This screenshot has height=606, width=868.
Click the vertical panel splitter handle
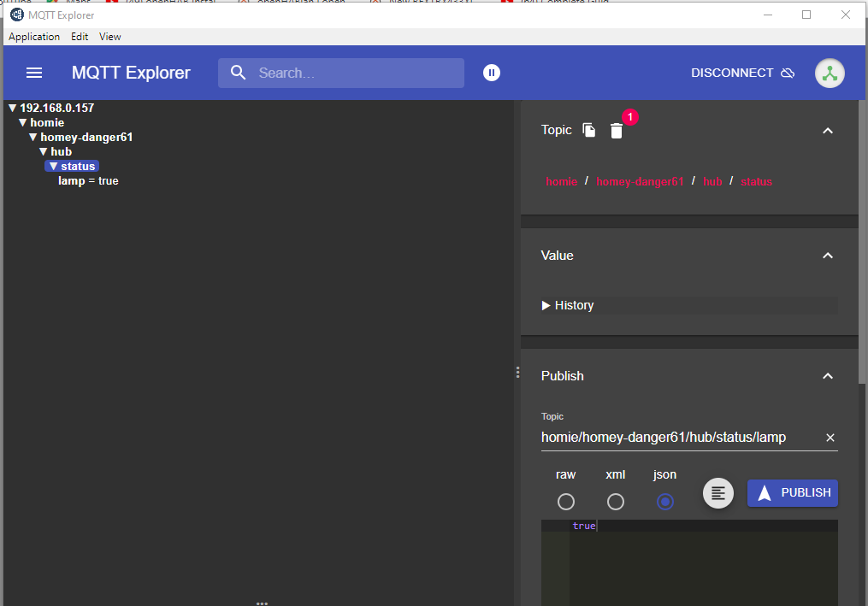click(x=517, y=373)
